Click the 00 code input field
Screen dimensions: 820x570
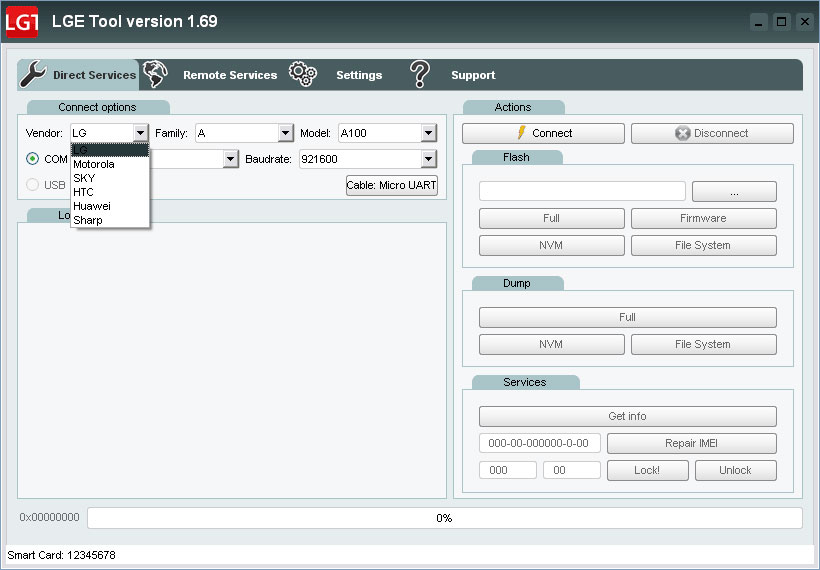coord(571,470)
